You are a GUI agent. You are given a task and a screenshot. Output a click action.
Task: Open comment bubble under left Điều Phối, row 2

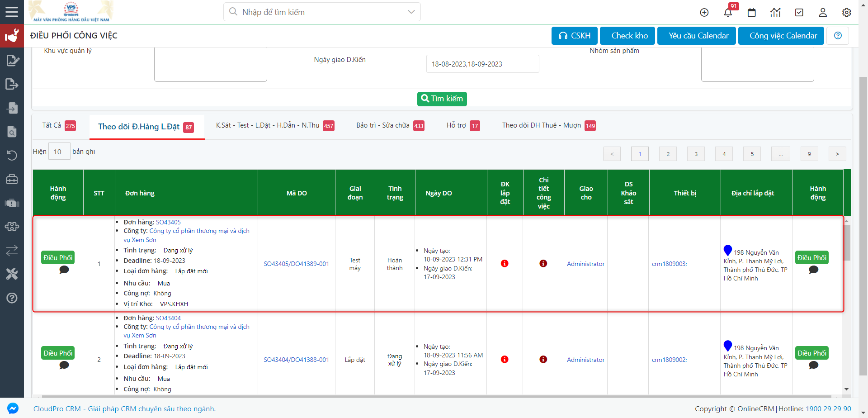coord(64,366)
